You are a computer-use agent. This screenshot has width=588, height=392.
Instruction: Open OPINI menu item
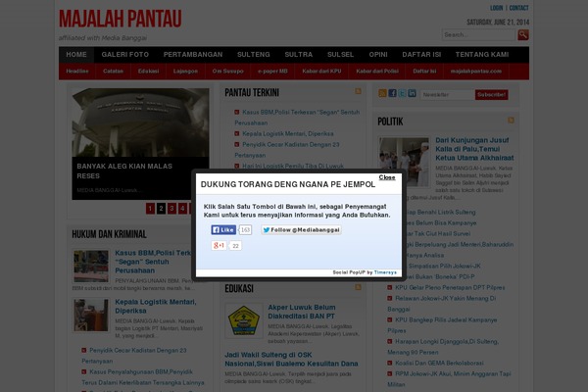[x=378, y=55]
